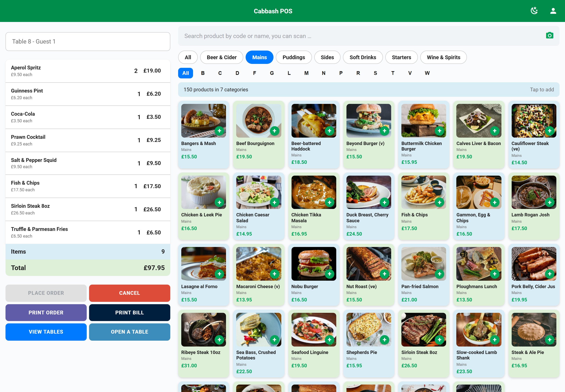Select the Truffle & Parmesan Fries order line
Screen dimensions: 565x392
point(88,232)
